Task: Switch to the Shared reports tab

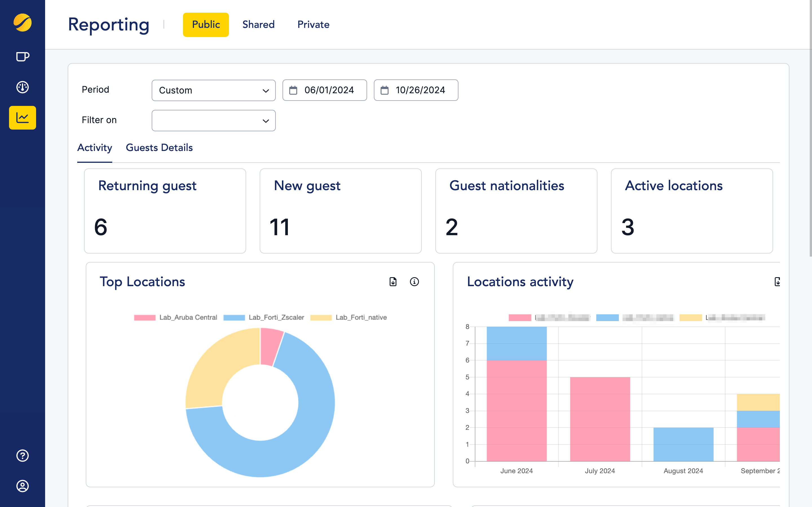Action: tap(258, 25)
